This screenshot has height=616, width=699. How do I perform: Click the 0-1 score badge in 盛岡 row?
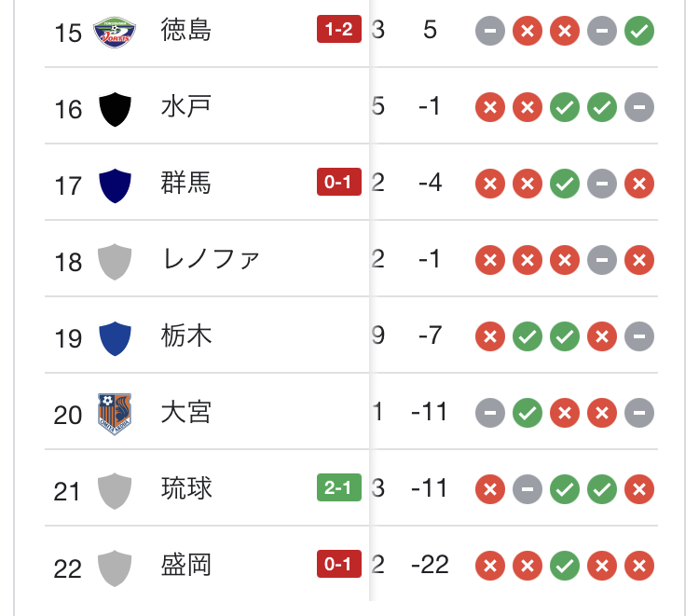tap(339, 564)
